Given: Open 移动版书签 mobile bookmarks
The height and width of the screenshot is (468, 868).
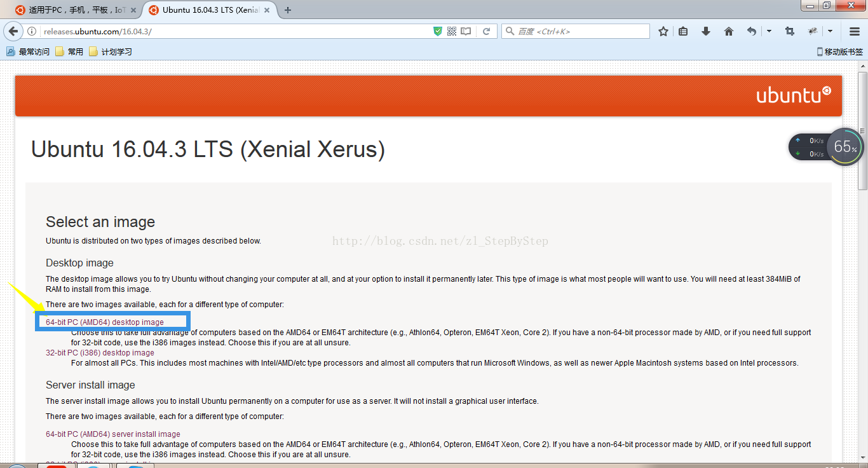Looking at the screenshot, I should pyautogui.click(x=839, y=52).
